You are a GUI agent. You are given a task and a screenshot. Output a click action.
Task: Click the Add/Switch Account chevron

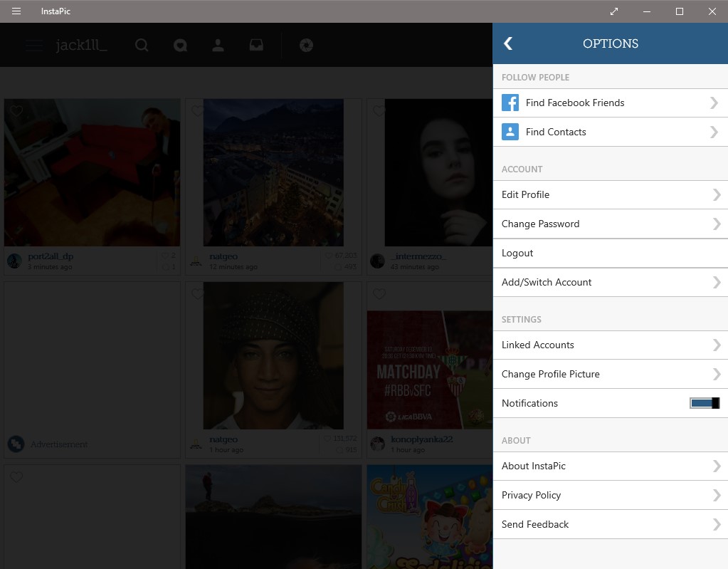pyautogui.click(x=717, y=283)
